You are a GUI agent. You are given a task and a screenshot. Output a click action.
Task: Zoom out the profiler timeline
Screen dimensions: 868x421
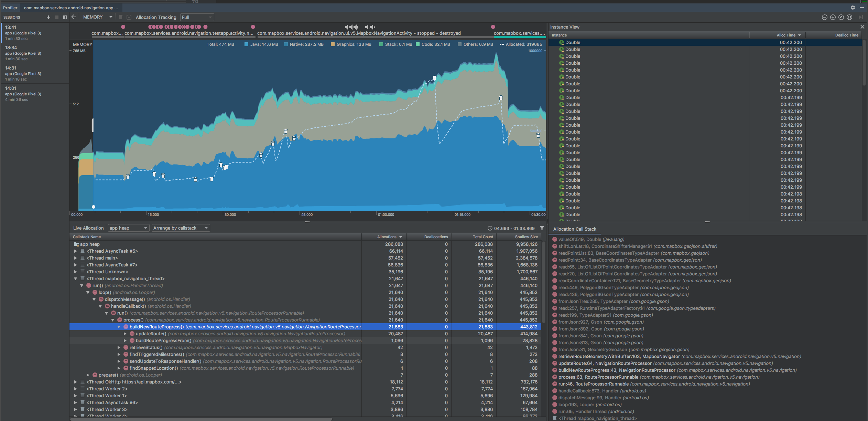(824, 17)
